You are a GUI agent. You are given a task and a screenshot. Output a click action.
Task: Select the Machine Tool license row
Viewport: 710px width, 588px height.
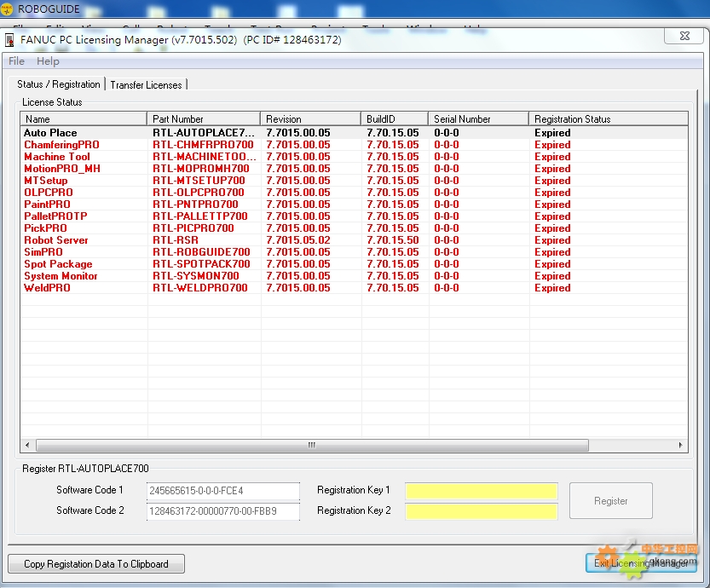354,157
